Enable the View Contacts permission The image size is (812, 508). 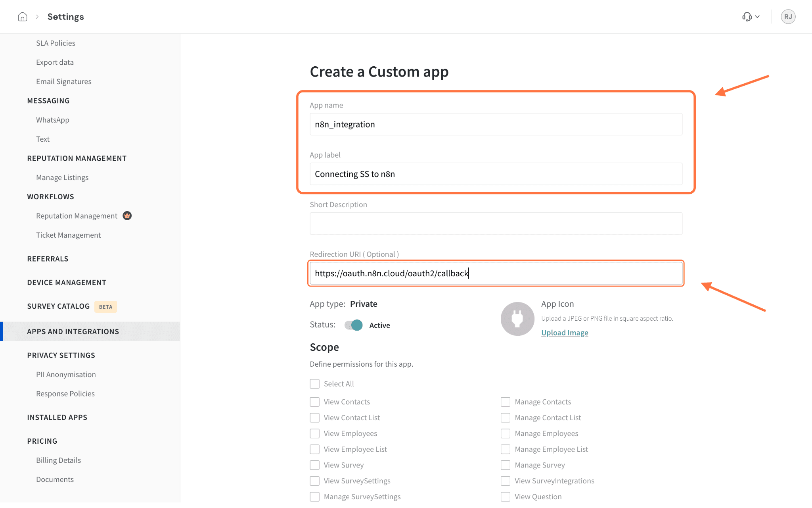pos(314,402)
